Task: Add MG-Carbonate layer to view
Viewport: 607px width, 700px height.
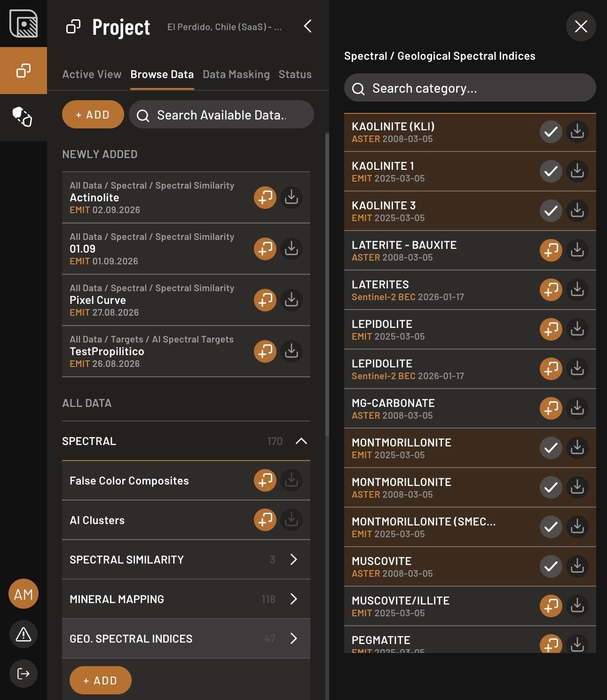Action: 551,408
